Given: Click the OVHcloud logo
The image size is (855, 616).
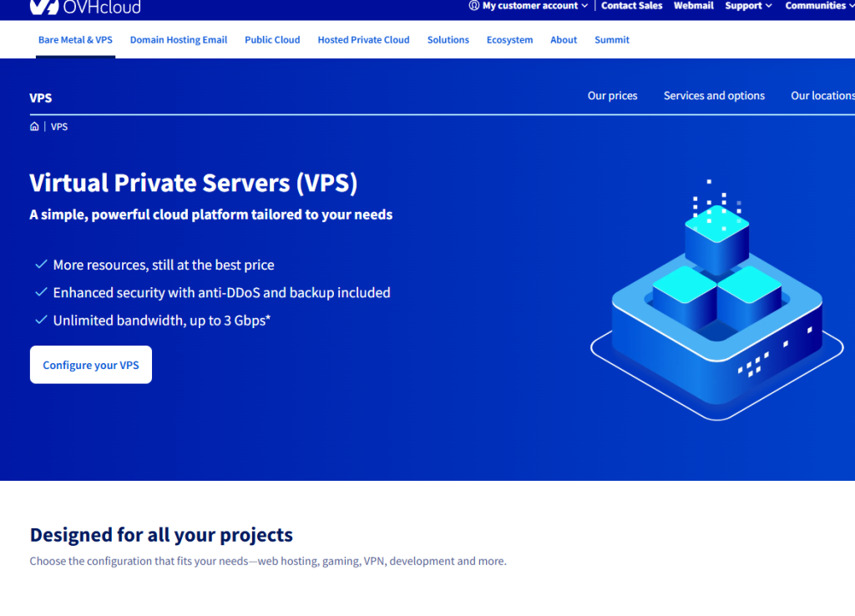Looking at the screenshot, I should [85, 7].
